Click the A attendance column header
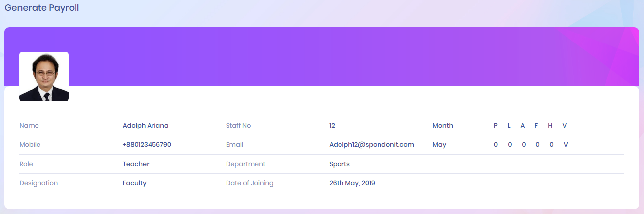Viewport: 644px width, 214px height. (523, 126)
